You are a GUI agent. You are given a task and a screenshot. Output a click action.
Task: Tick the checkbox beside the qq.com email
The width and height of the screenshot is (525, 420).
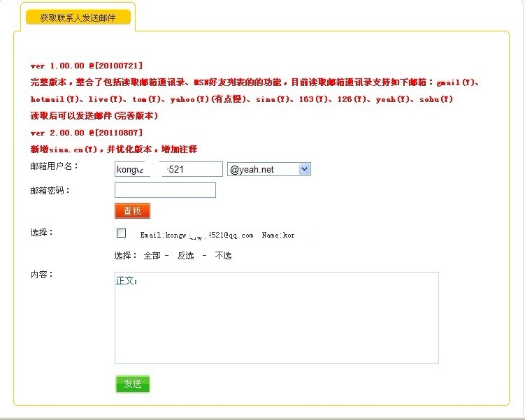point(121,233)
